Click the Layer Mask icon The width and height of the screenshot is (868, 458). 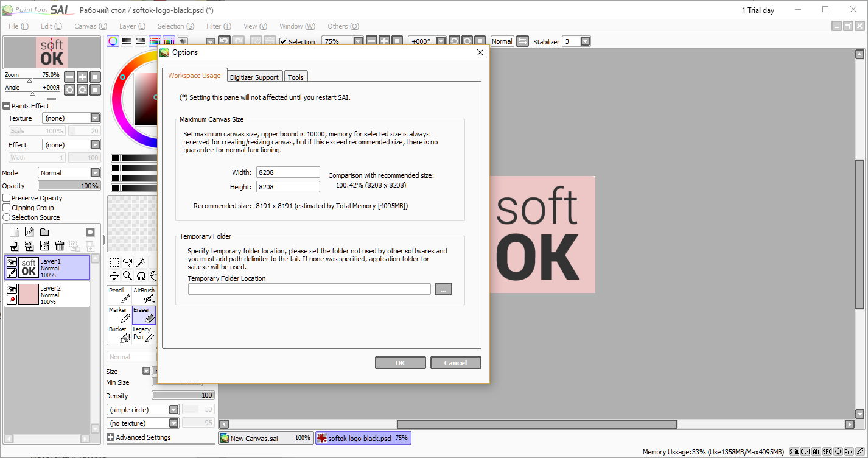(90, 232)
